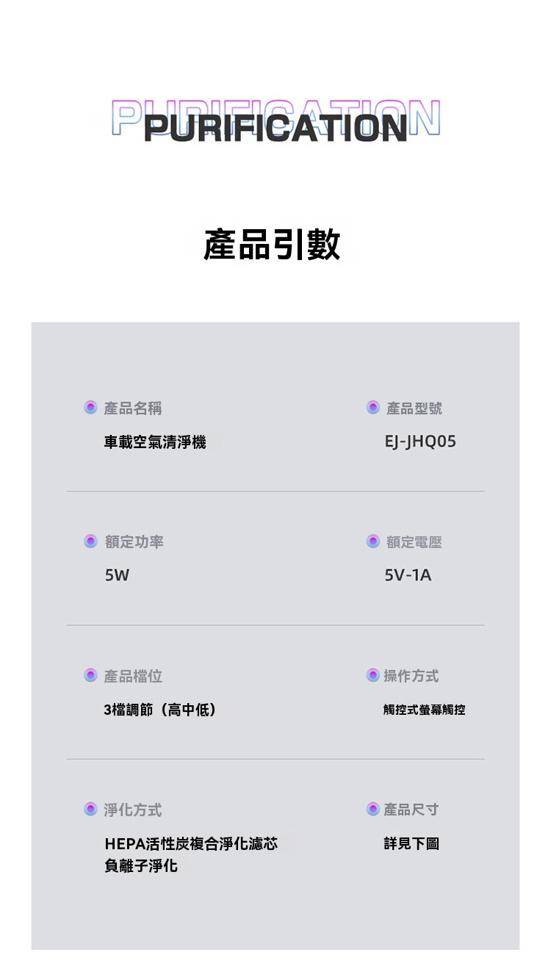Click the bullet icon beside 額定電壓

coord(373,541)
